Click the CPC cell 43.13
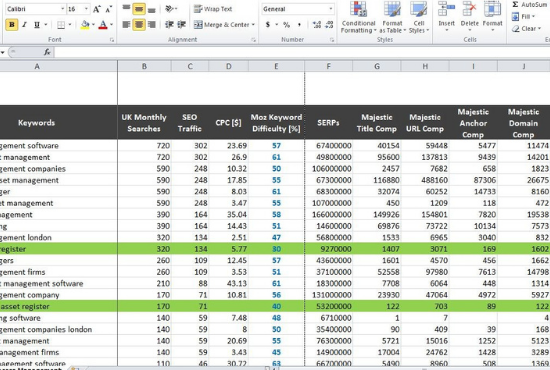The width and height of the screenshot is (550, 370). click(228, 283)
